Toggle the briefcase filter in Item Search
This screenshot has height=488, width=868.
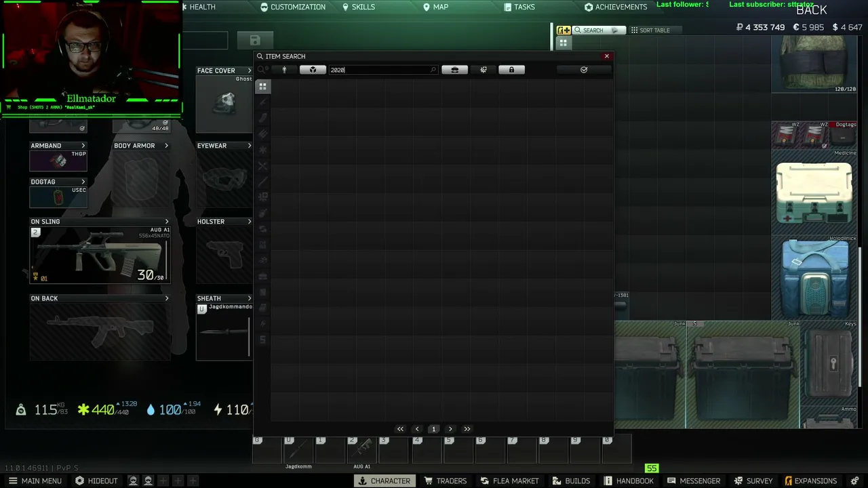[454, 70]
